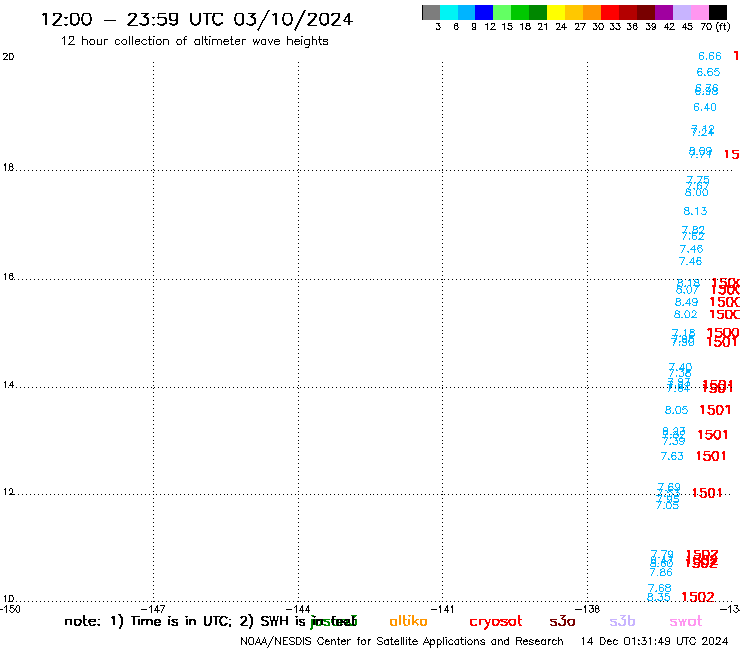Screen dimensions: 740x650
Task: Select the black swatch ending the scale
Action: (718, 12)
